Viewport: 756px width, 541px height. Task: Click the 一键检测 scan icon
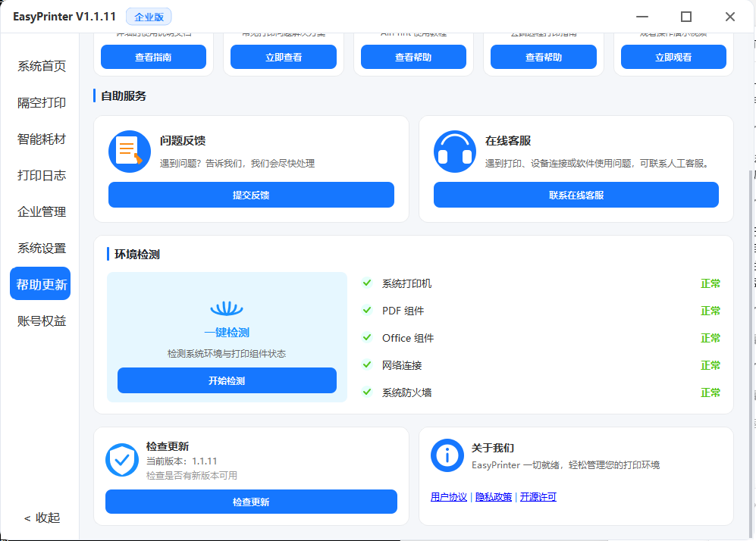tap(227, 308)
